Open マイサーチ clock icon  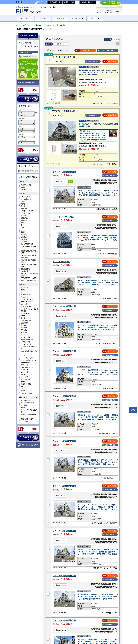(x=36, y=2)
